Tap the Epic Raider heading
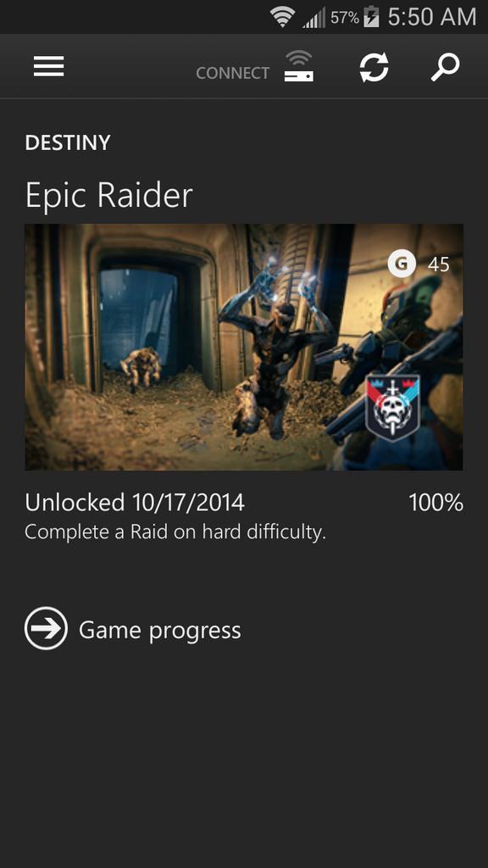 coord(109,196)
